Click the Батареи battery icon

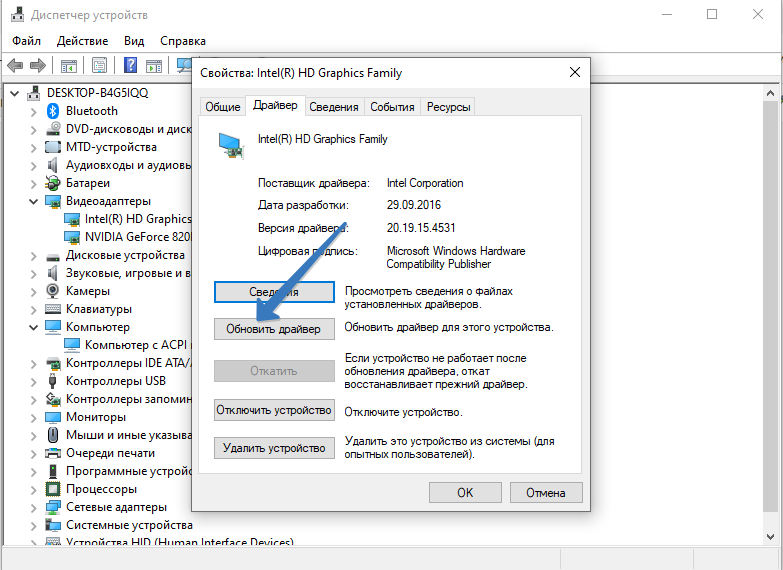(x=53, y=183)
